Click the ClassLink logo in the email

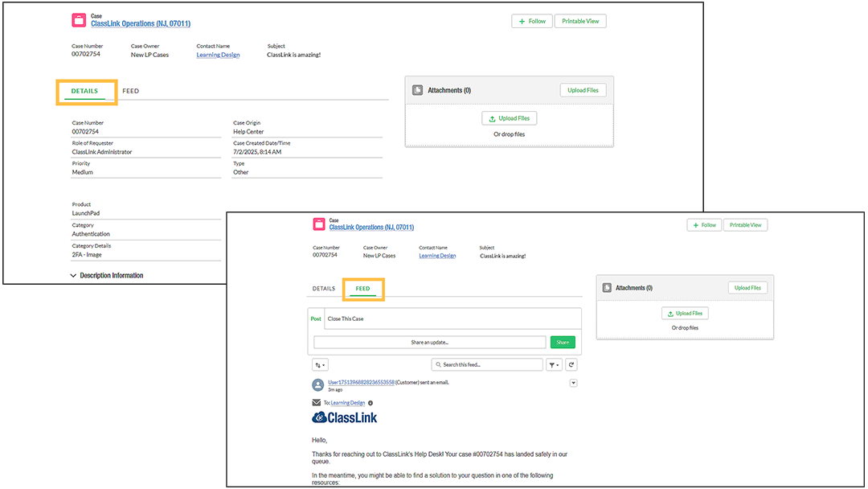click(344, 417)
